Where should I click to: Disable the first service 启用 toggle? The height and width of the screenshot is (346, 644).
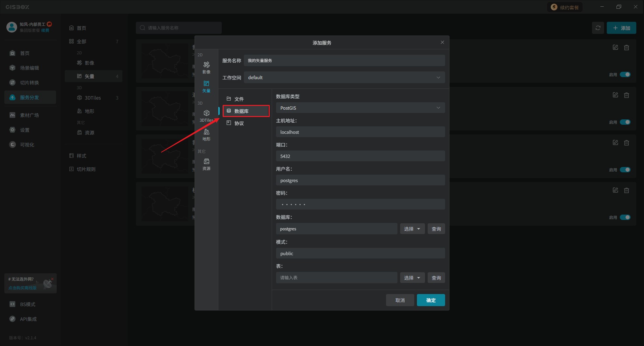pos(625,74)
